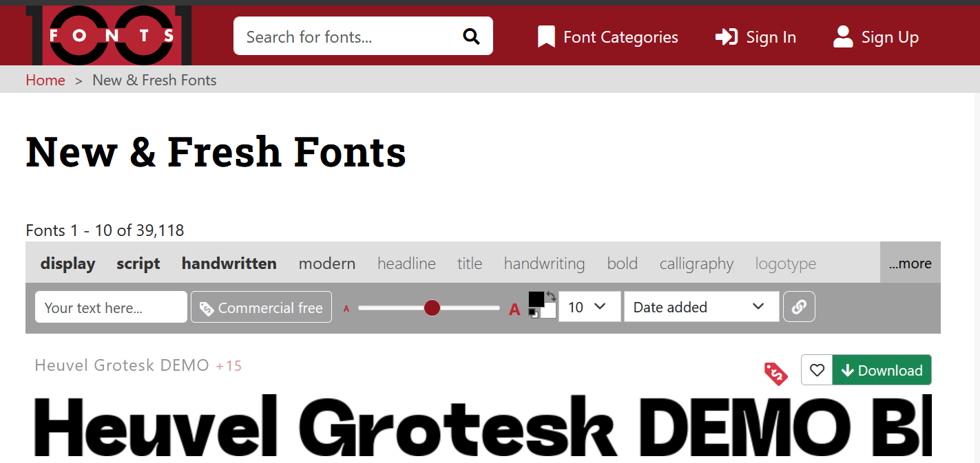The image size is (980, 463).
Task: Select the script category tab
Action: (138, 263)
